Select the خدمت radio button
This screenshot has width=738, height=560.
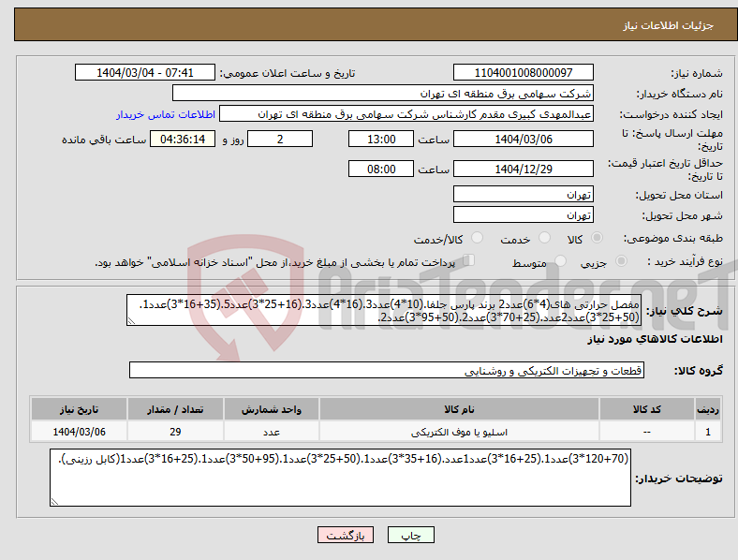[x=544, y=238]
